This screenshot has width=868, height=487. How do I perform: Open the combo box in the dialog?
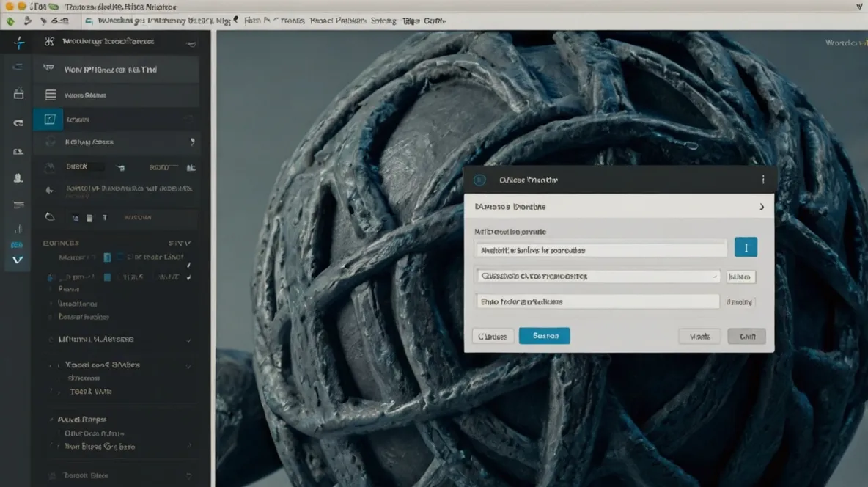(x=597, y=276)
